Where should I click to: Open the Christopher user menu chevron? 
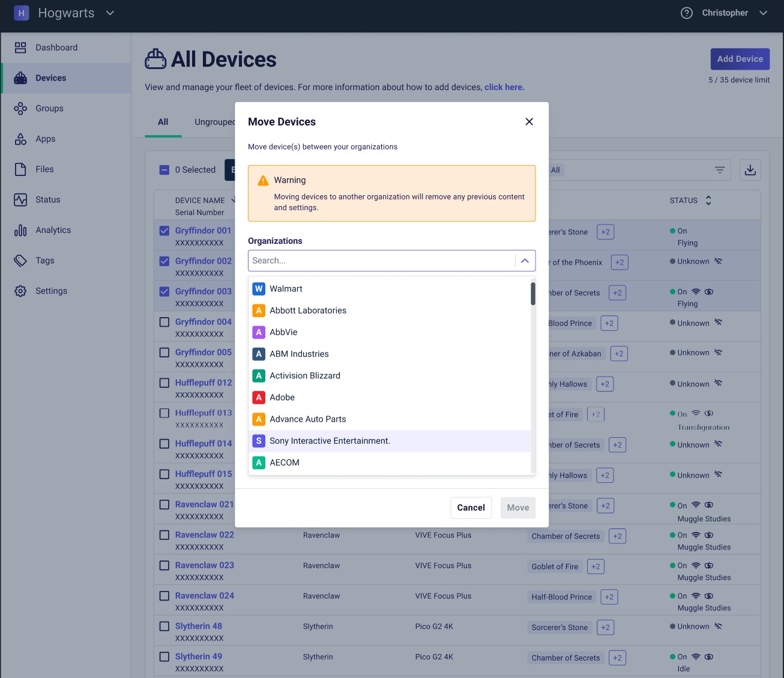coord(763,13)
